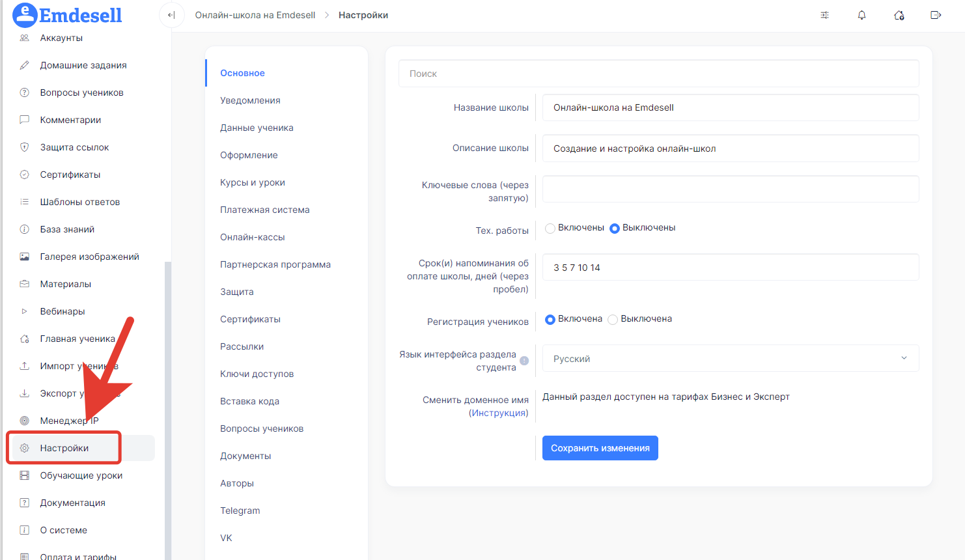Switch to the Уведомления settings tab
Viewport: 965px width, 560px height.
pos(250,100)
